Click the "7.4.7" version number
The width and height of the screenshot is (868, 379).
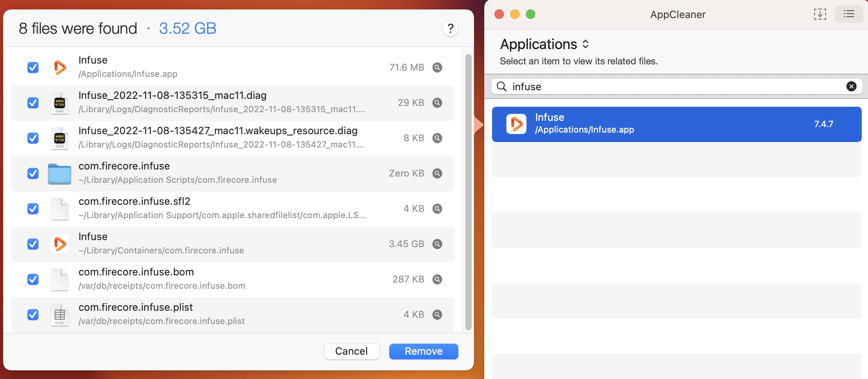824,124
